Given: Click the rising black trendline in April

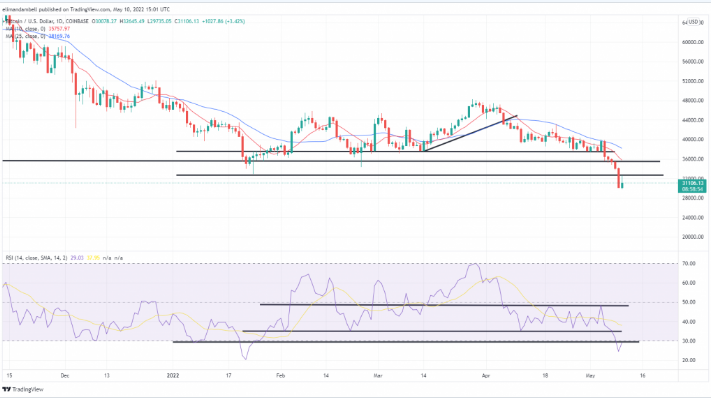Looking at the screenshot, I should [471, 133].
